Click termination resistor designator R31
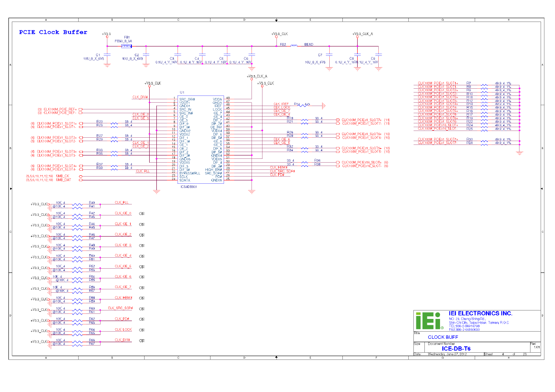This screenshot has width=555, height=392. [x=470, y=143]
